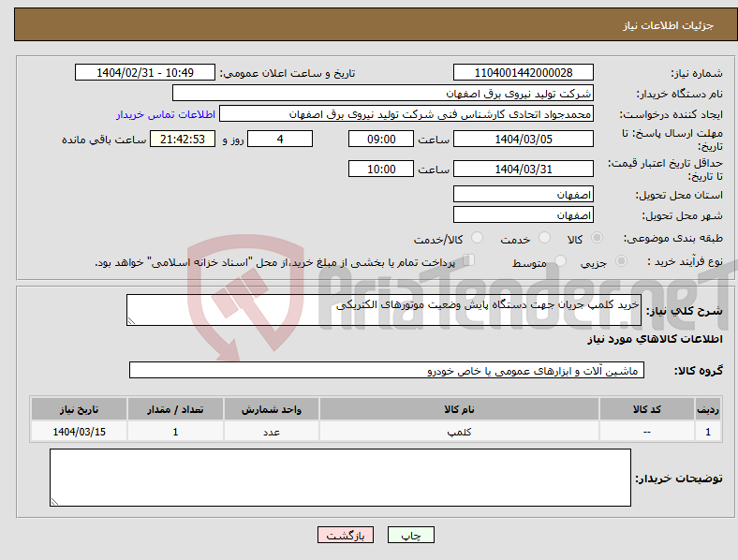
Task: Click the buyer organization name field
Action: coord(383,93)
